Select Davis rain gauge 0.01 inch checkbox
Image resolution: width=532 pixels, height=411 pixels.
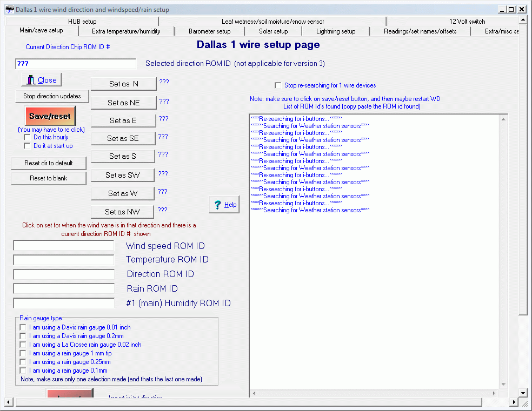pyautogui.click(x=23, y=327)
